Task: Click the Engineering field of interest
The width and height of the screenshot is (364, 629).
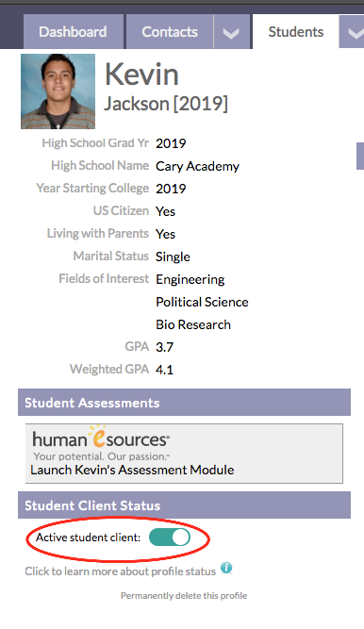Action: pyautogui.click(x=190, y=279)
